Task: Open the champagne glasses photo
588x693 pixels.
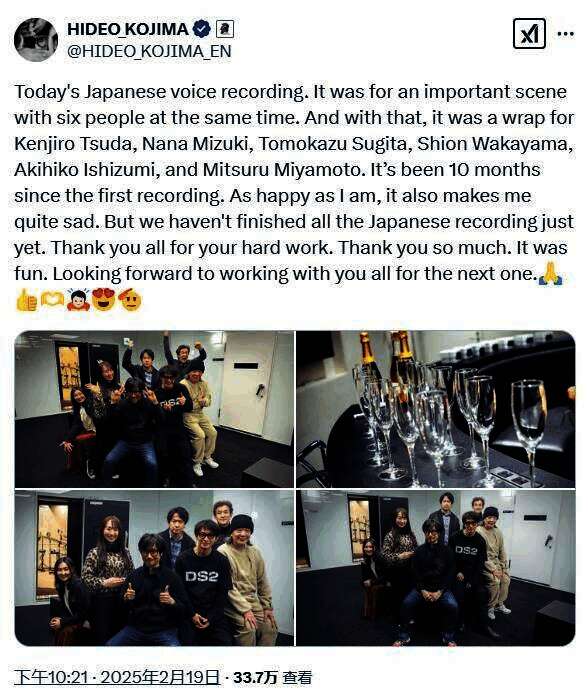Action: 435,409
